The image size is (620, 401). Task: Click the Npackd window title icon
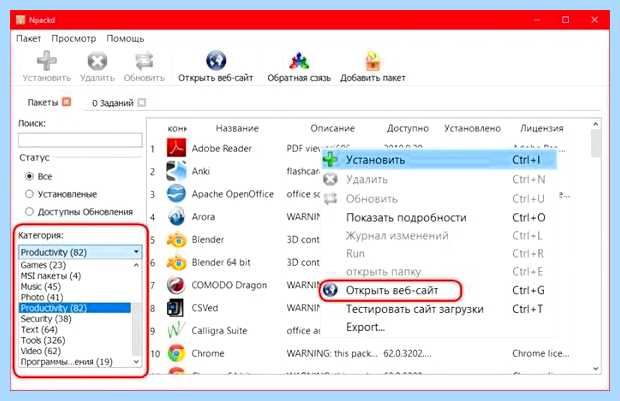21,20
